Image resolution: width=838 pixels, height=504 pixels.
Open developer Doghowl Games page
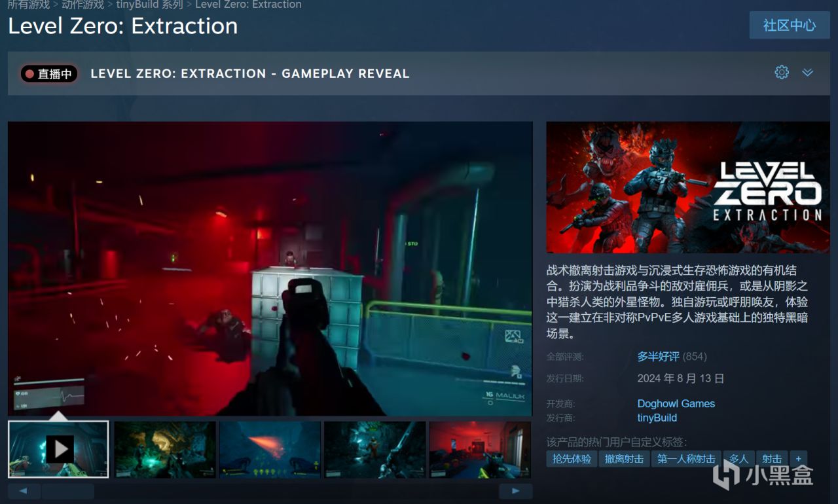coord(676,404)
